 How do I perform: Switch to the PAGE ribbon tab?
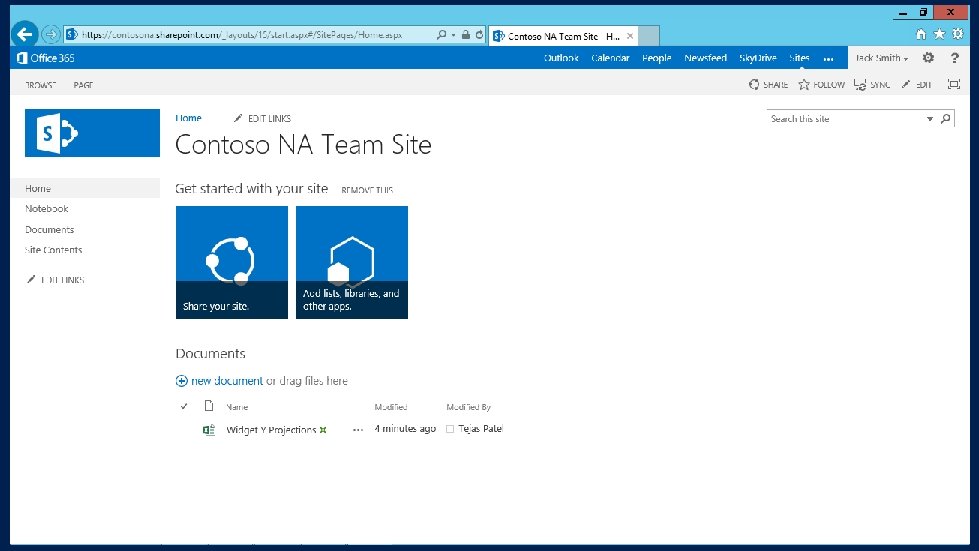coord(83,85)
